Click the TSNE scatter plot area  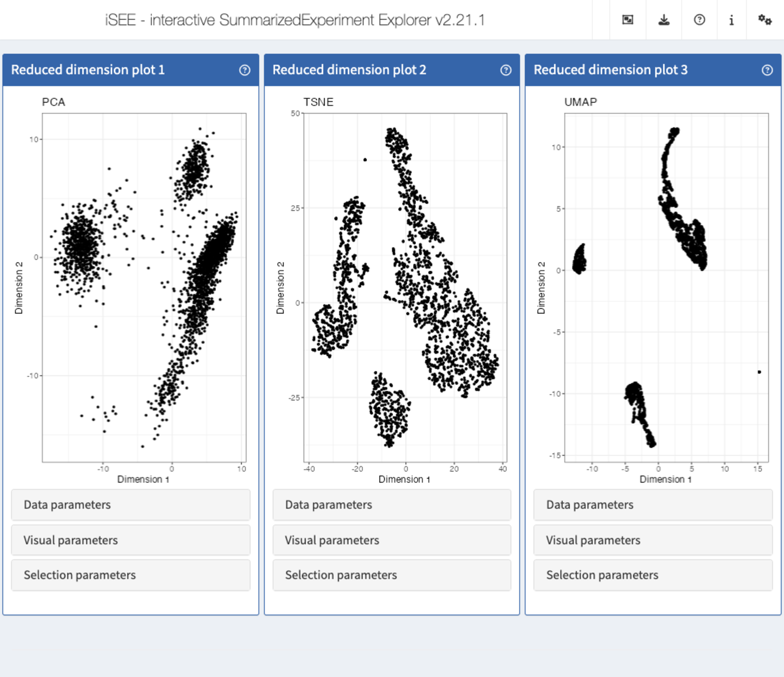click(405, 288)
